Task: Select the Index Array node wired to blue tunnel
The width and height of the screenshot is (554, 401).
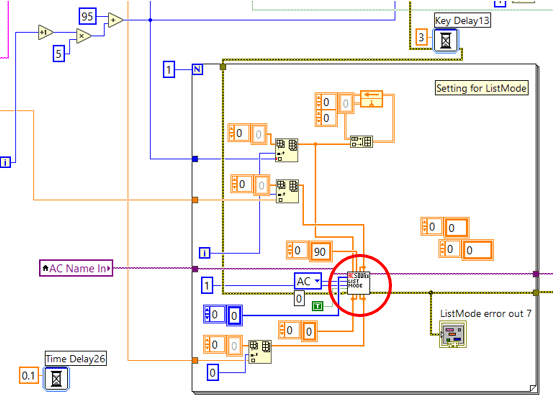Action: (287, 150)
